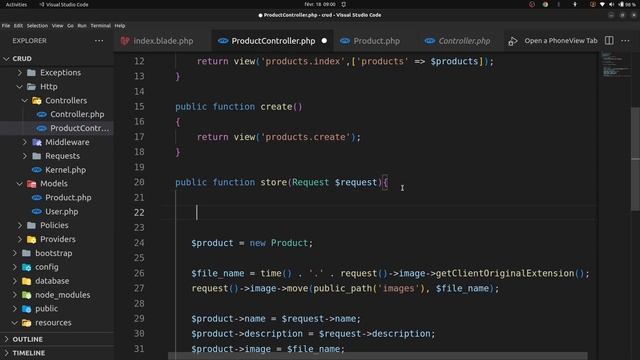Viewport: 640px width, 360px height.
Task: Click the Exceptions folder icon
Action: coord(31,73)
